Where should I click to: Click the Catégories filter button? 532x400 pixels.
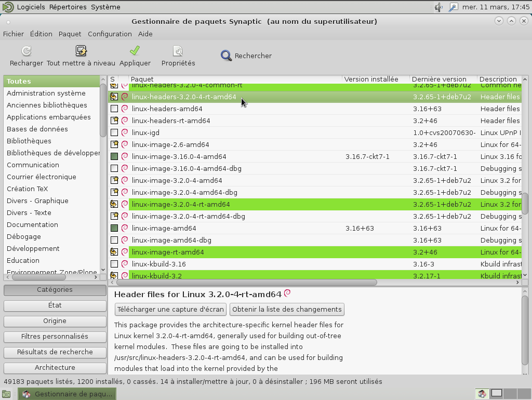click(x=55, y=290)
